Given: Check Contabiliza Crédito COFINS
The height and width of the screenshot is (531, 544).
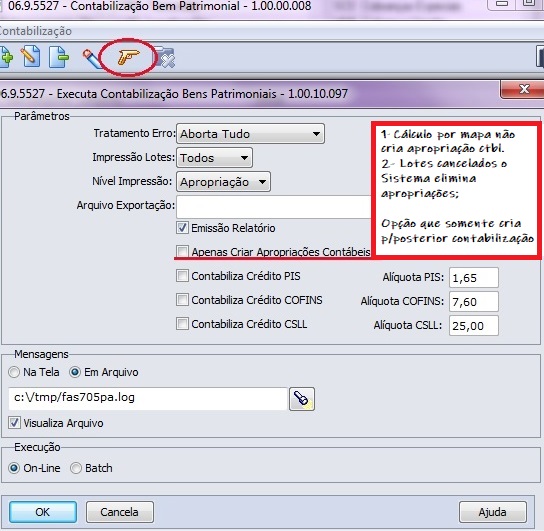Looking at the screenshot, I should coord(182,300).
